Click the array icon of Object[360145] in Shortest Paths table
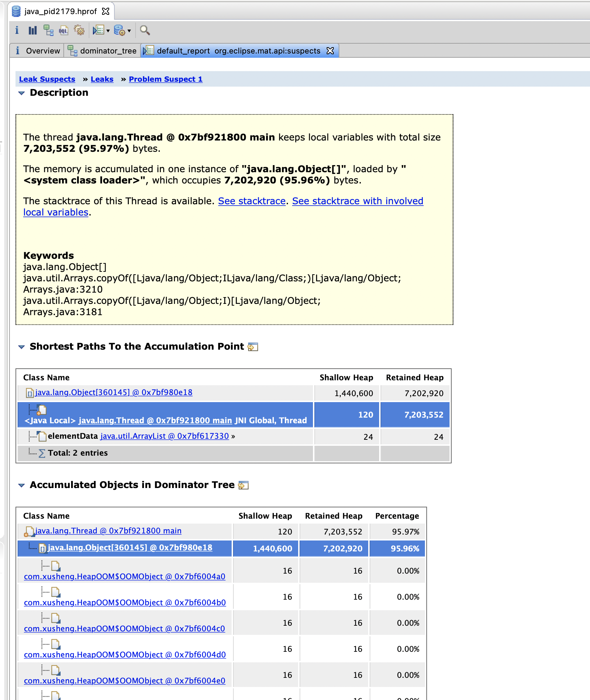 point(30,393)
